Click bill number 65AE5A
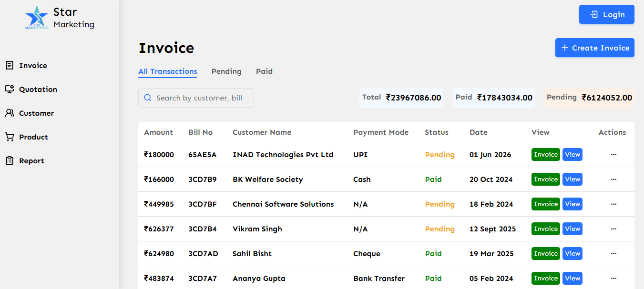This screenshot has width=644, height=289. point(203,155)
